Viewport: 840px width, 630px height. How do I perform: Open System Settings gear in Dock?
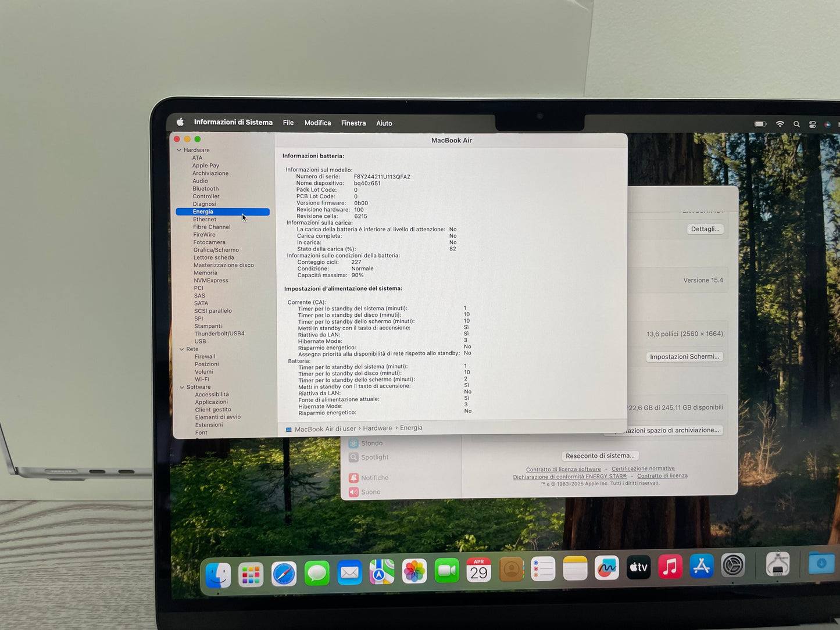(x=733, y=565)
